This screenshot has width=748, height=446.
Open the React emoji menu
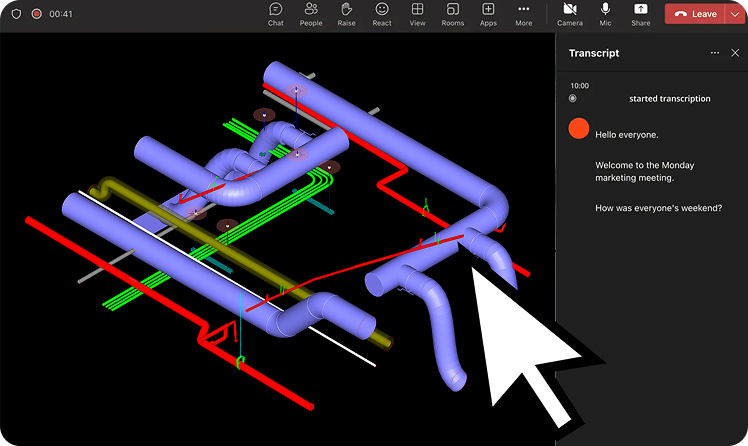[x=382, y=14]
